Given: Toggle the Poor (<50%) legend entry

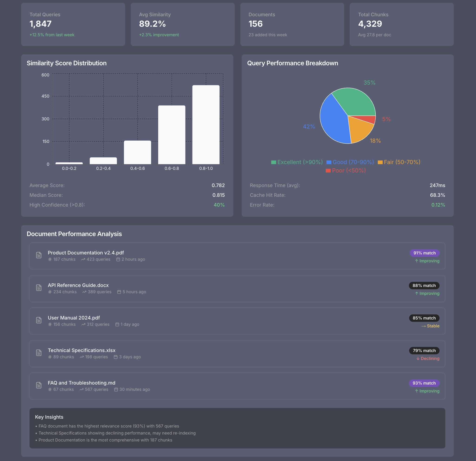Looking at the screenshot, I should pyautogui.click(x=346, y=170).
